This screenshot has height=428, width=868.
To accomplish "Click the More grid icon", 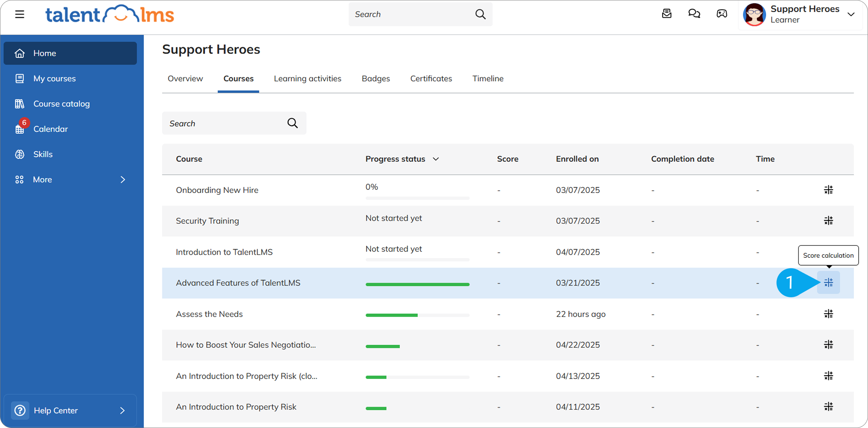I will (x=20, y=179).
